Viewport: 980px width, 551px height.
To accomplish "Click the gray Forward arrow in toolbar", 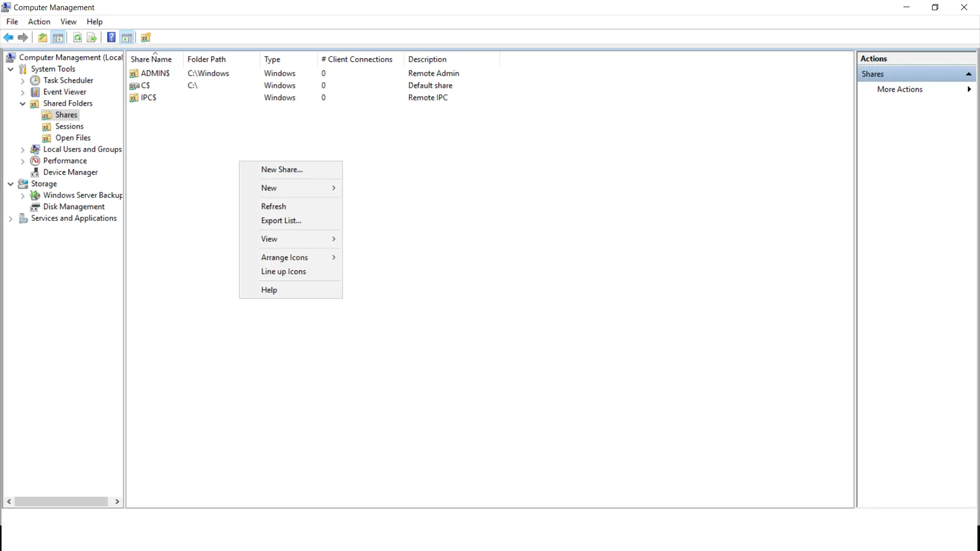I will [x=23, y=37].
